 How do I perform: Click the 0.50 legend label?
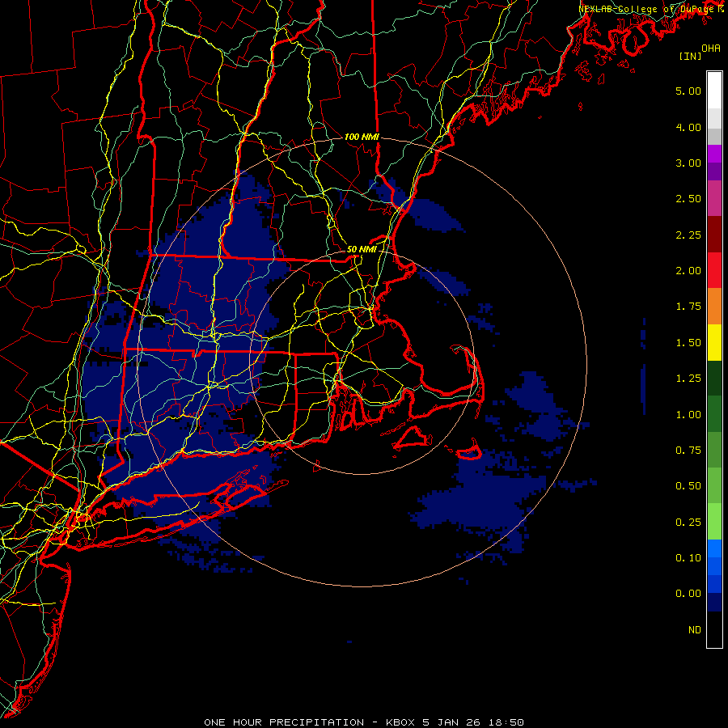point(688,486)
